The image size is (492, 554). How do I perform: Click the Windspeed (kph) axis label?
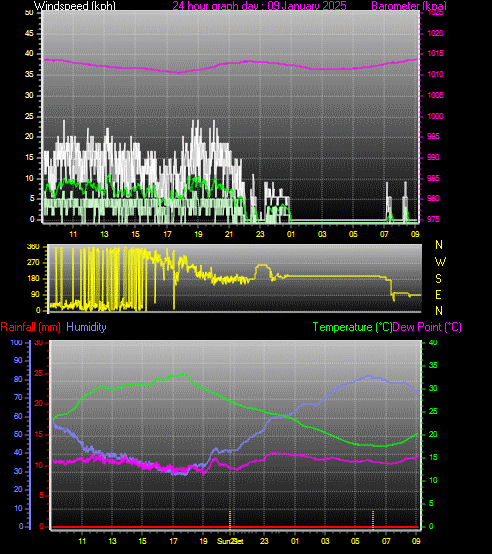tap(75, 6)
